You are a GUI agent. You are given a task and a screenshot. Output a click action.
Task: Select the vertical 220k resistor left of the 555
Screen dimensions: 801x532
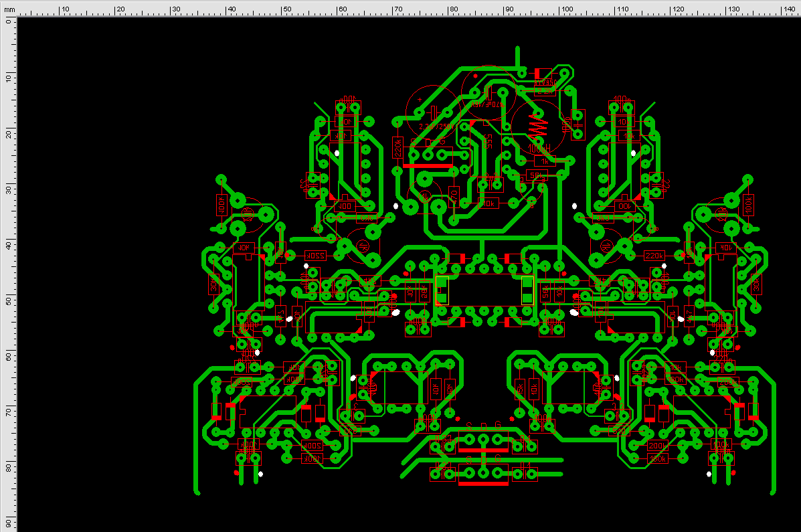tap(398, 148)
